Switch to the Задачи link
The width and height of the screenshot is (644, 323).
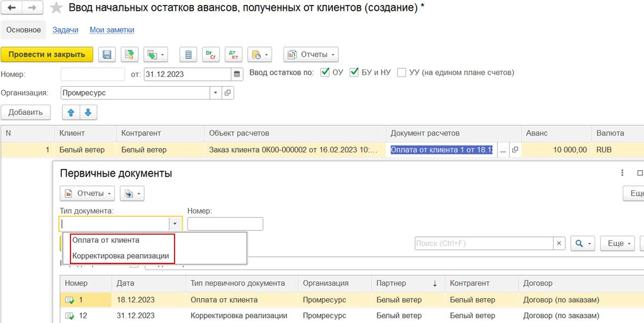[x=65, y=30]
